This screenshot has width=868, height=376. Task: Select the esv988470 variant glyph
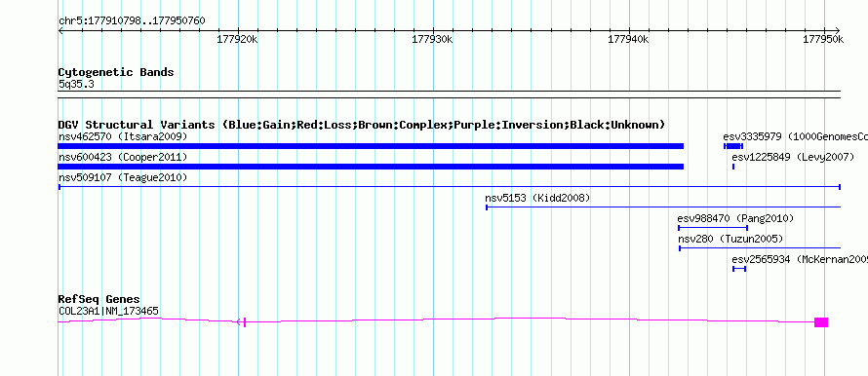(713, 228)
